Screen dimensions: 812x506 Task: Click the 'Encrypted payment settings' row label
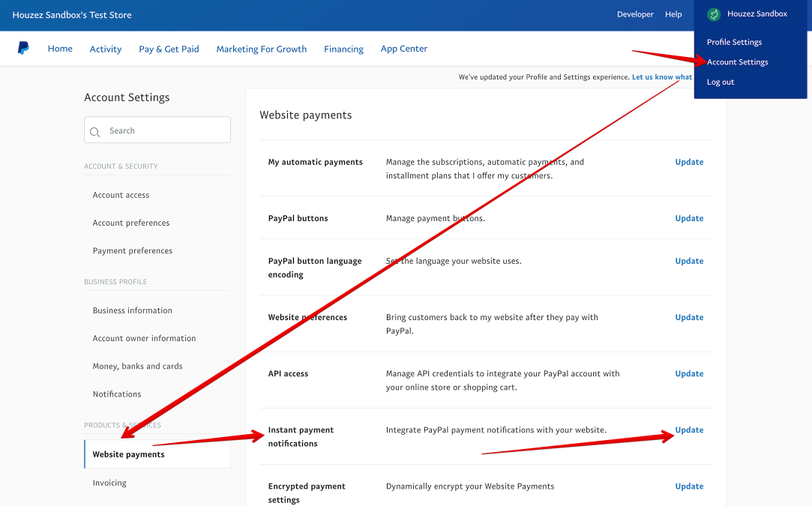click(x=307, y=493)
